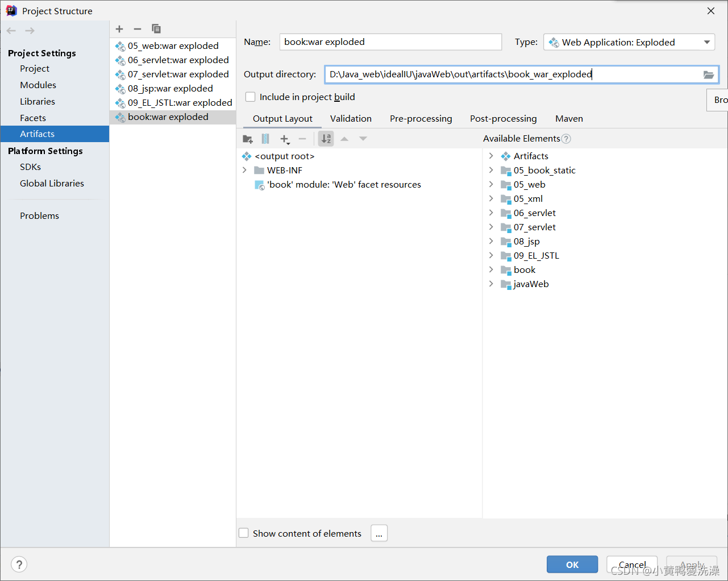The image size is (728, 581).
Task: Close the Project Structure dialog
Action: coord(711,11)
